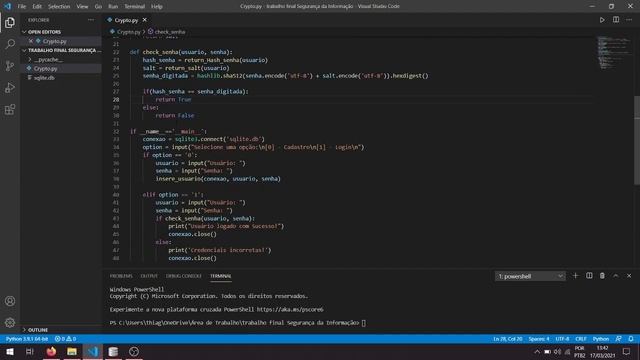Kill terminal with trash icon

(602, 276)
